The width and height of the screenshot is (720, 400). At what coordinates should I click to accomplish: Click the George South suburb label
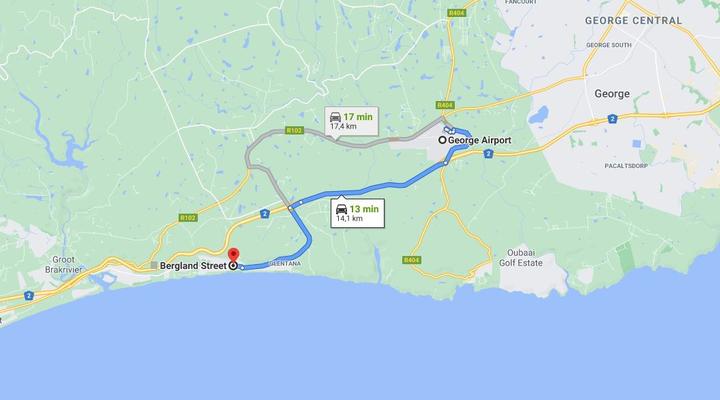point(609,45)
